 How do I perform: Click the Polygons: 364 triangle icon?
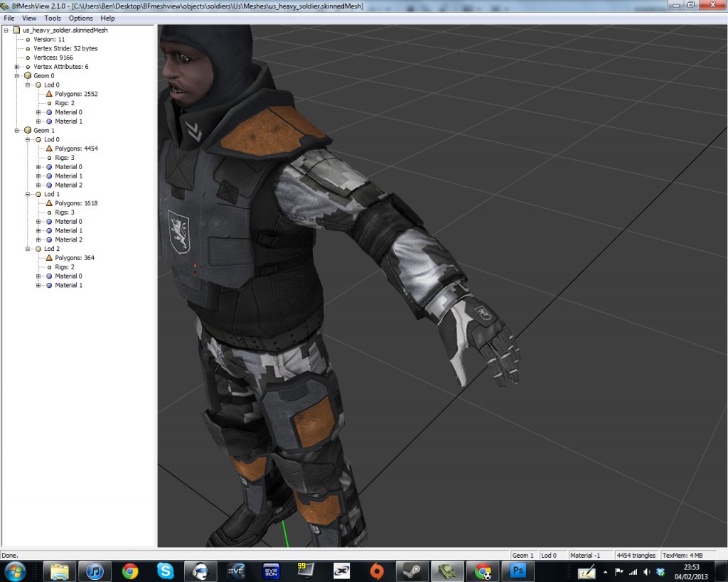[49, 257]
